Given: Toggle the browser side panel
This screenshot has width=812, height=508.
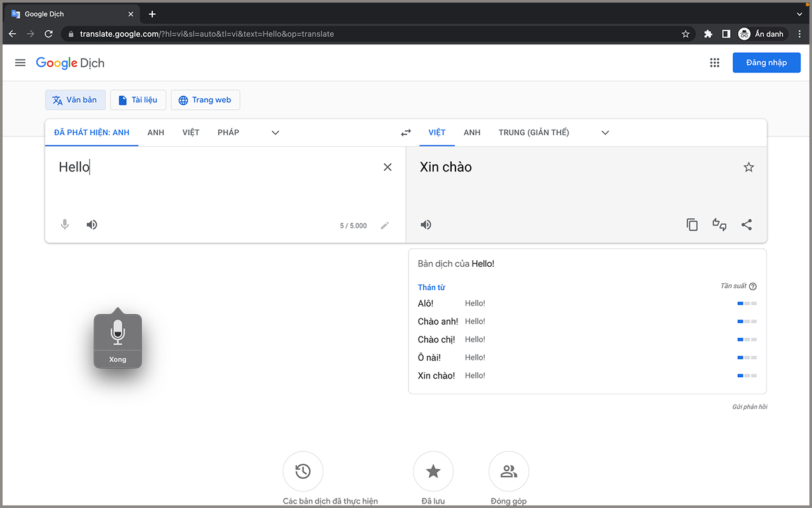Looking at the screenshot, I should [x=726, y=34].
